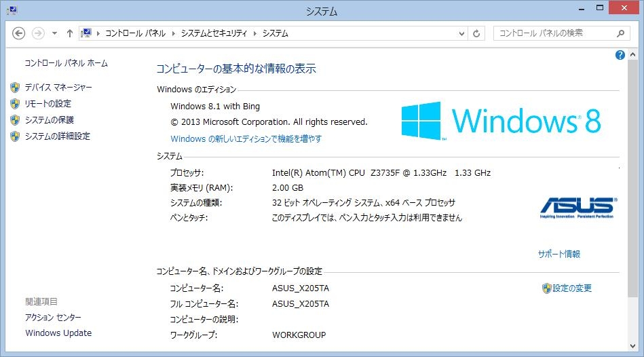644x357 pixels.
Task: Click RAM value 2.00 GB
Action: coord(288,188)
